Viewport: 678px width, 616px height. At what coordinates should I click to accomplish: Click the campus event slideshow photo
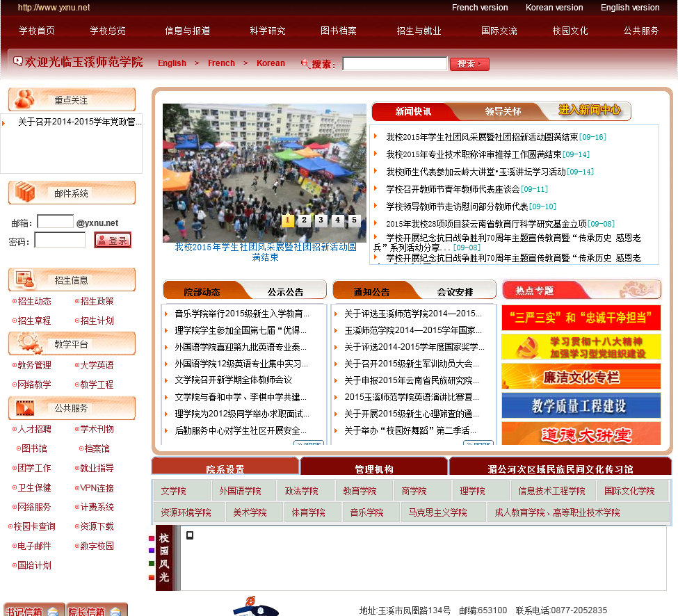click(x=264, y=172)
